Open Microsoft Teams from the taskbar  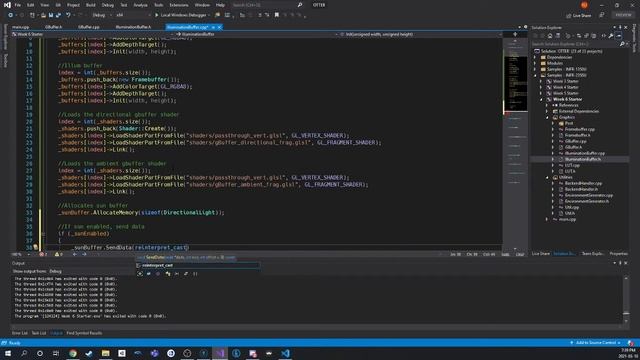coord(154,353)
